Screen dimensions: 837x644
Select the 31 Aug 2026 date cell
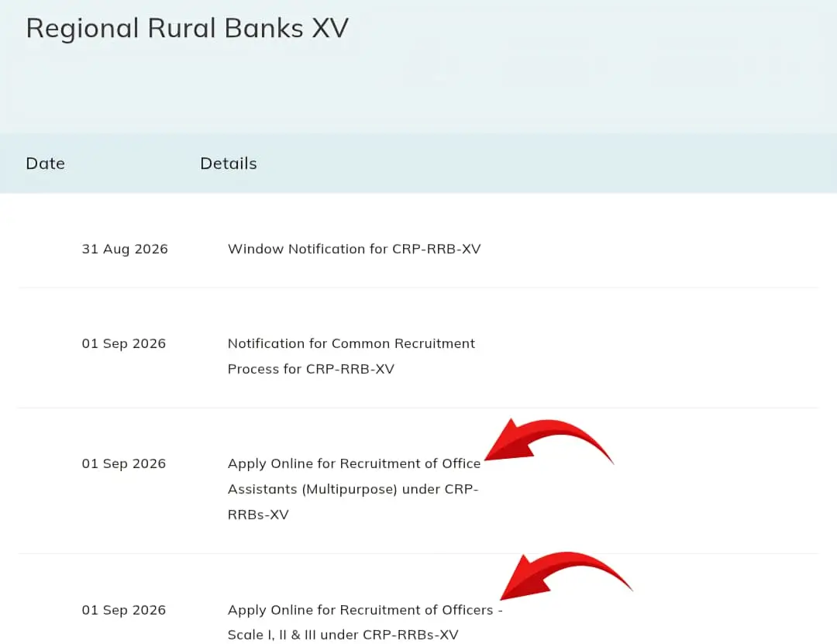124,249
